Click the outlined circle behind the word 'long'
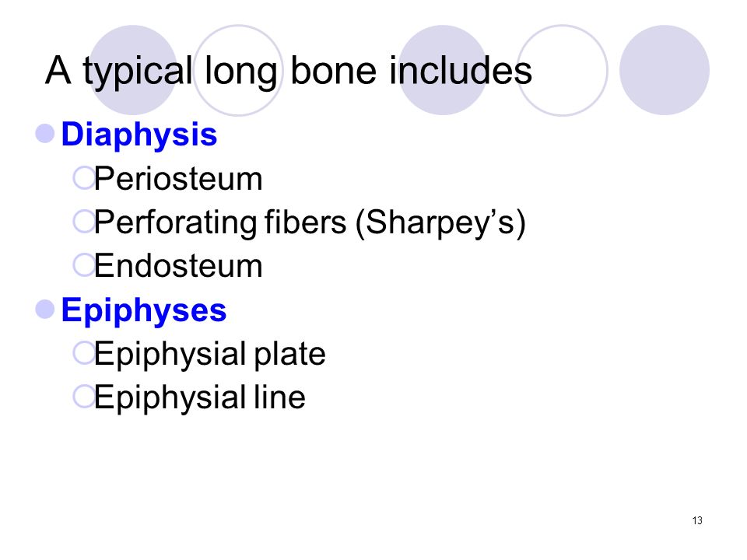 [x=238, y=70]
